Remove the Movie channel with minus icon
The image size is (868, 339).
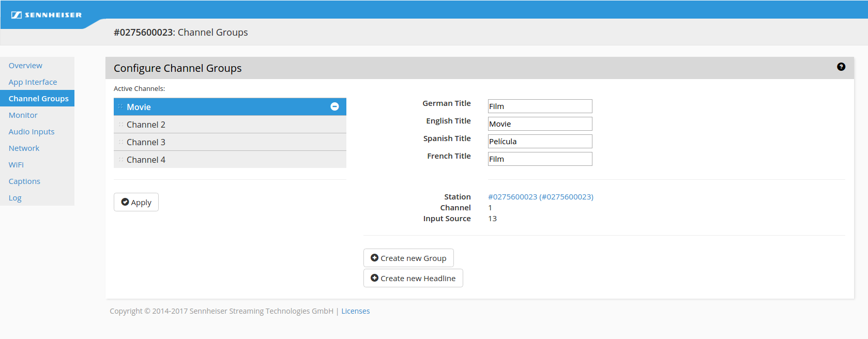point(334,106)
